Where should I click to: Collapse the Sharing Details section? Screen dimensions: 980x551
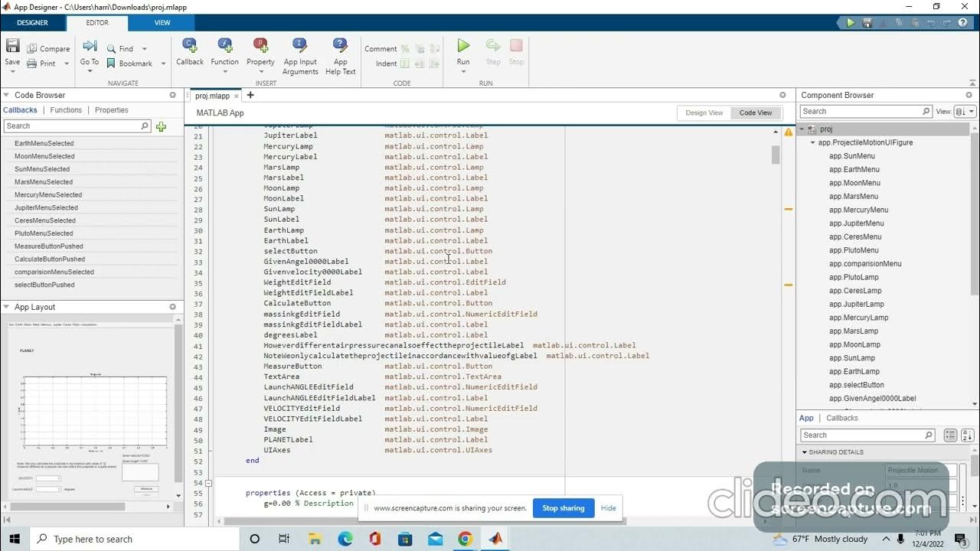tap(804, 452)
